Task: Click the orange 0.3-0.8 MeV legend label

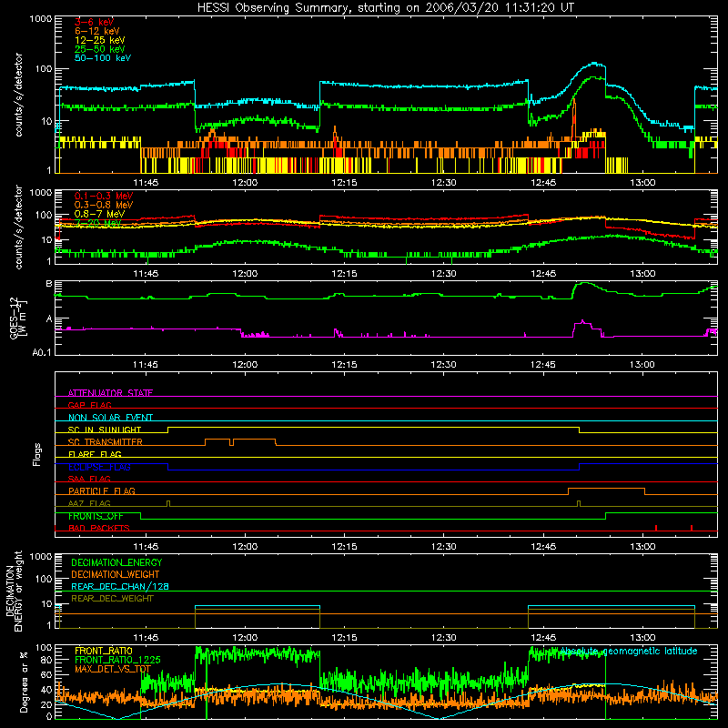Action: 104,205
